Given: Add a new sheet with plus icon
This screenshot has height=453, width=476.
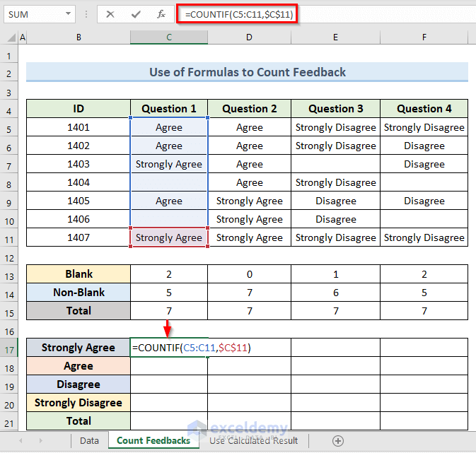Looking at the screenshot, I should (x=338, y=441).
